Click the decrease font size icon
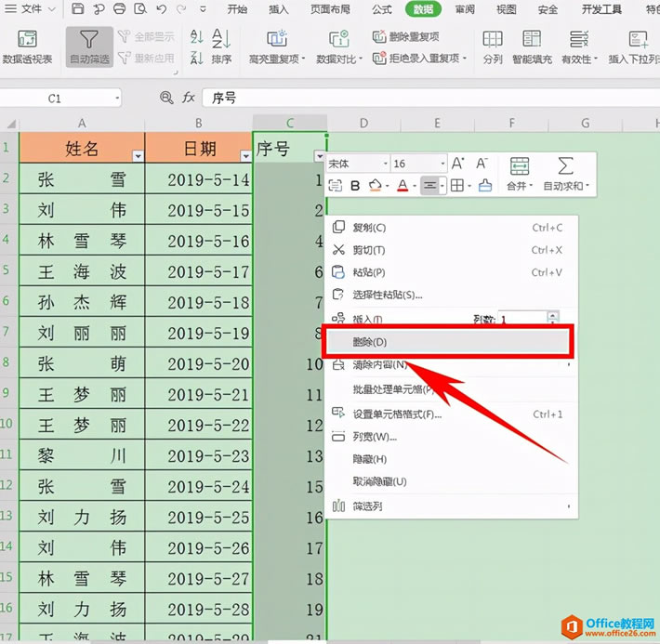 [482, 164]
